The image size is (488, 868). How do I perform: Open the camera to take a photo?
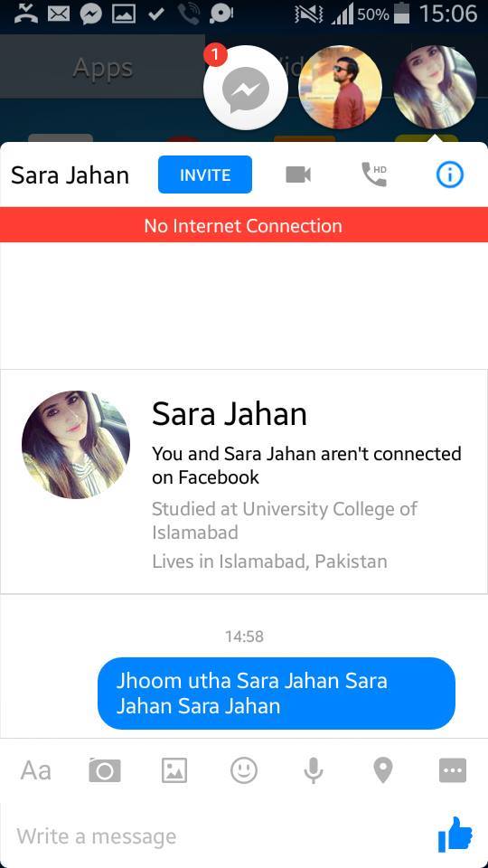coord(105,770)
